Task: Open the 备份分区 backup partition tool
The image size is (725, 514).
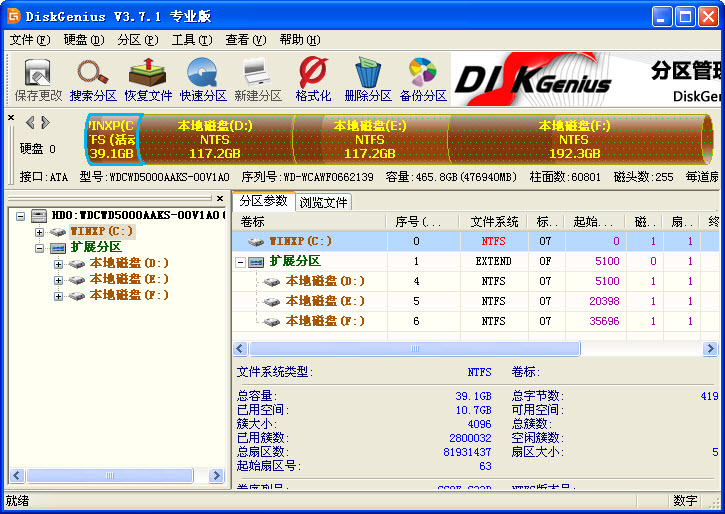Action: point(423,80)
